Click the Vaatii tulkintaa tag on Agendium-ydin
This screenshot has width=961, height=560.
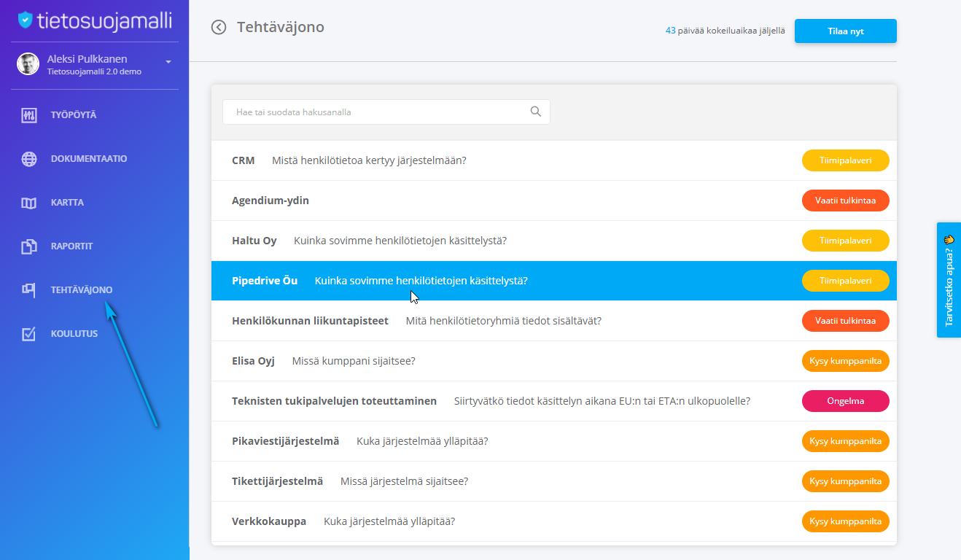tap(846, 201)
